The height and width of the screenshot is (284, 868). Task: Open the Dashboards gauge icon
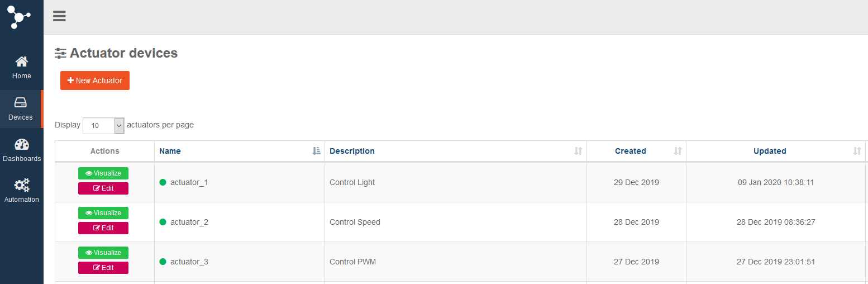point(22,144)
